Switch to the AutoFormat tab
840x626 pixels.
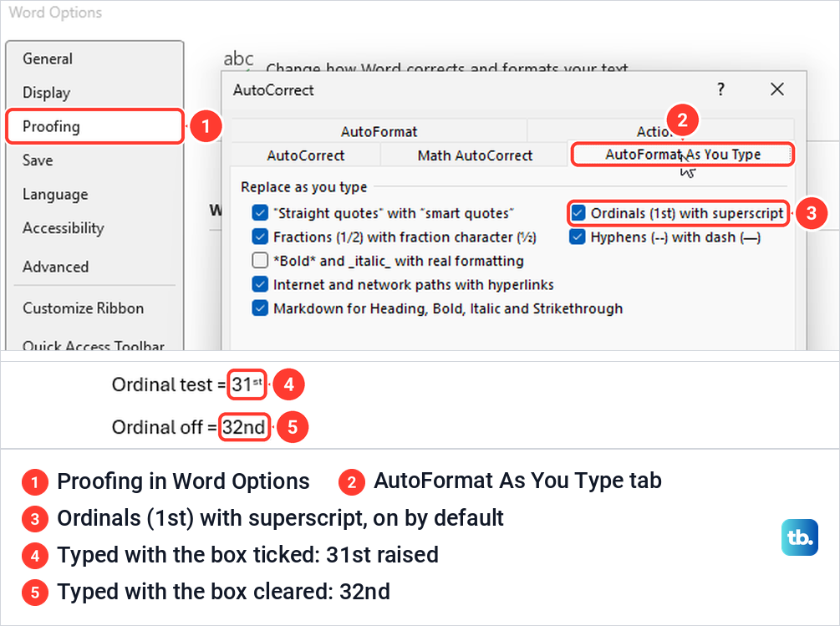click(x=379, y=131)
